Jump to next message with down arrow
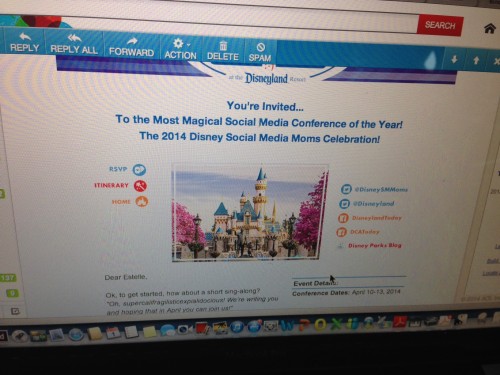Image resolution: width=500 pixels, height=375 pixels. pos(454,59)
